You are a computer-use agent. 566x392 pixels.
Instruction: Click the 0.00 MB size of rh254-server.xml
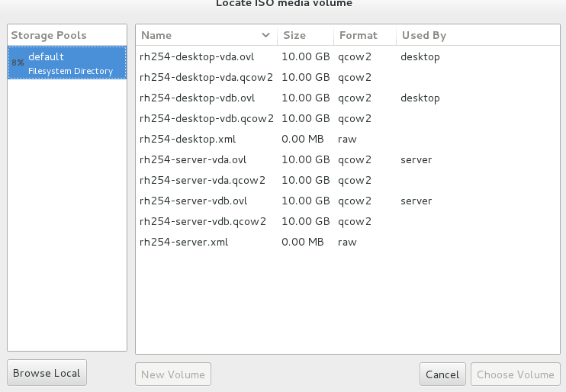(303, 242)
